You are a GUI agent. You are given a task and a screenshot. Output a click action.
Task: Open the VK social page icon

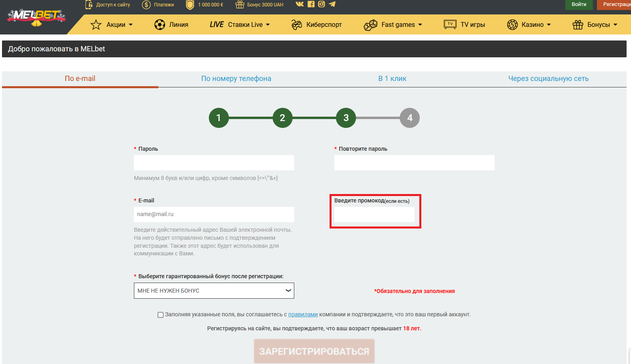tap(299, 4)
